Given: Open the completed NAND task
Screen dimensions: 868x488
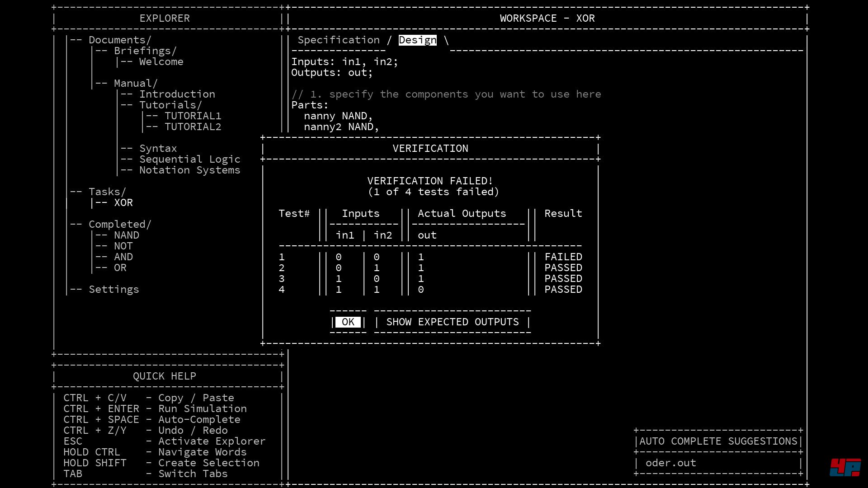Looking at the screenshot, I should click(x=126, y=235).
